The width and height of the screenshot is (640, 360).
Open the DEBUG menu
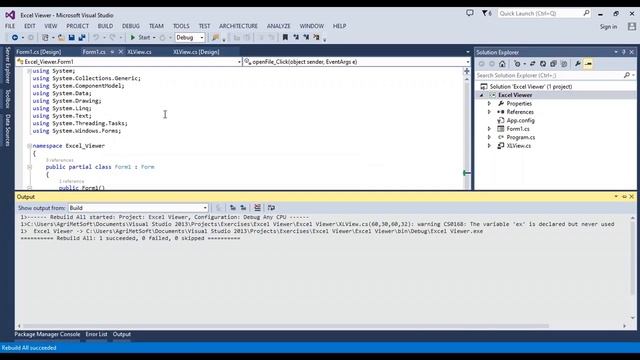point(131,26)
